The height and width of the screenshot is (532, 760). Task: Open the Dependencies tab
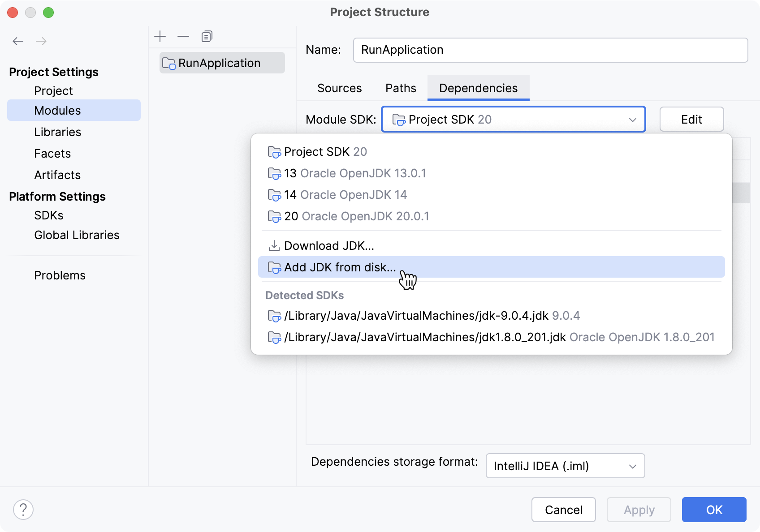[x=478, y=88]
